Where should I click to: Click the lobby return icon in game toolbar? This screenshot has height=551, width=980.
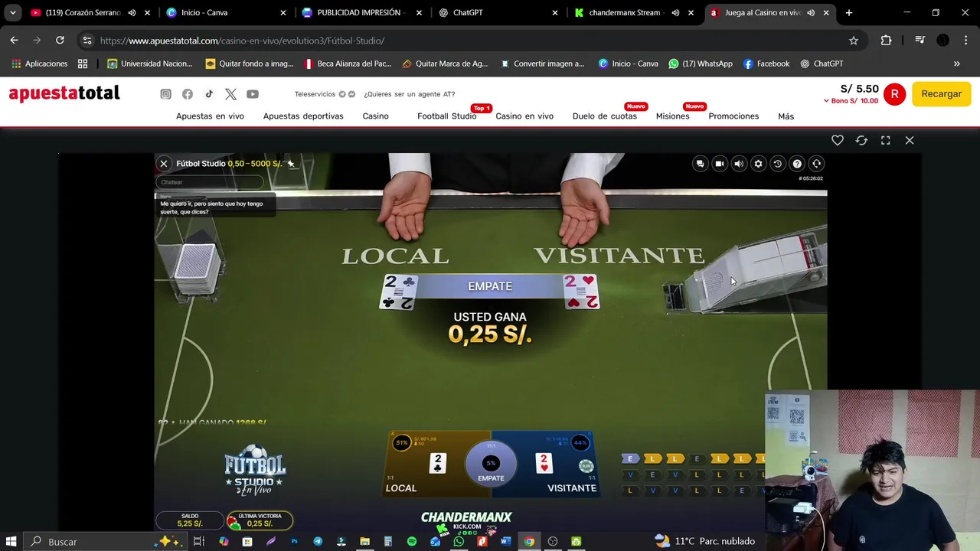tap(816, 164)
